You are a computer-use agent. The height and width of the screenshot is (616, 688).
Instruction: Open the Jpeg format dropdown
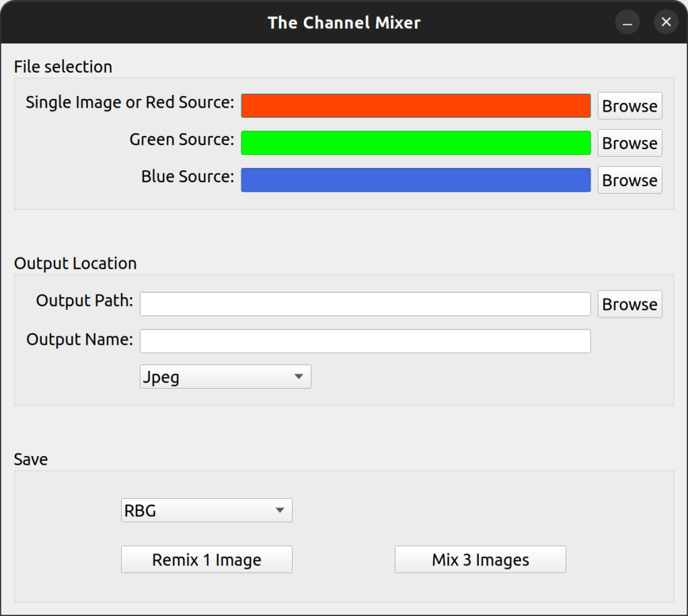225,377
